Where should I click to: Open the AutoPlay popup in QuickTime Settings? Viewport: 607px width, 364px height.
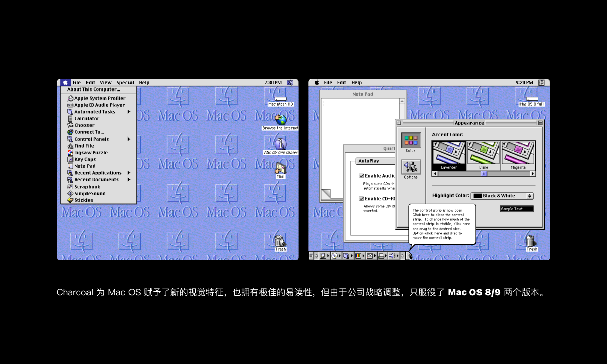(x=375, y=161)
